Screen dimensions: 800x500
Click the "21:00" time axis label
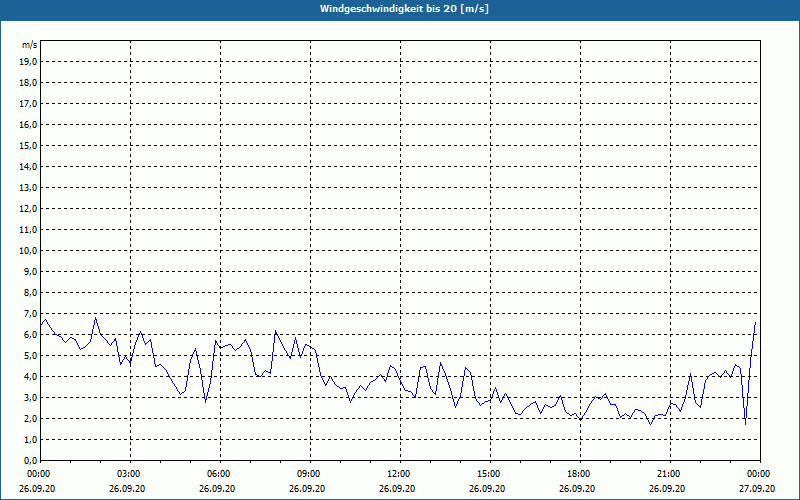(667, 474)
